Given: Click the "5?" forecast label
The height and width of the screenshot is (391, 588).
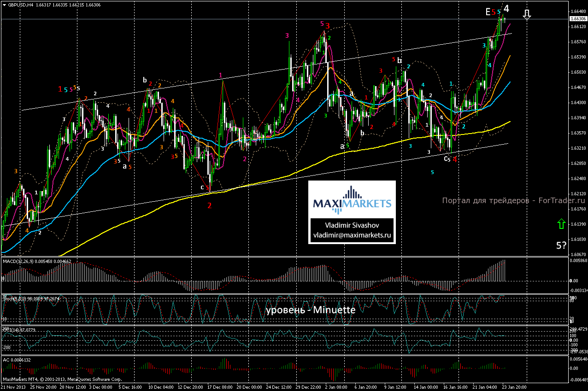Looking at the screenshot, I should pyautogui.click(x=561, y=245).
